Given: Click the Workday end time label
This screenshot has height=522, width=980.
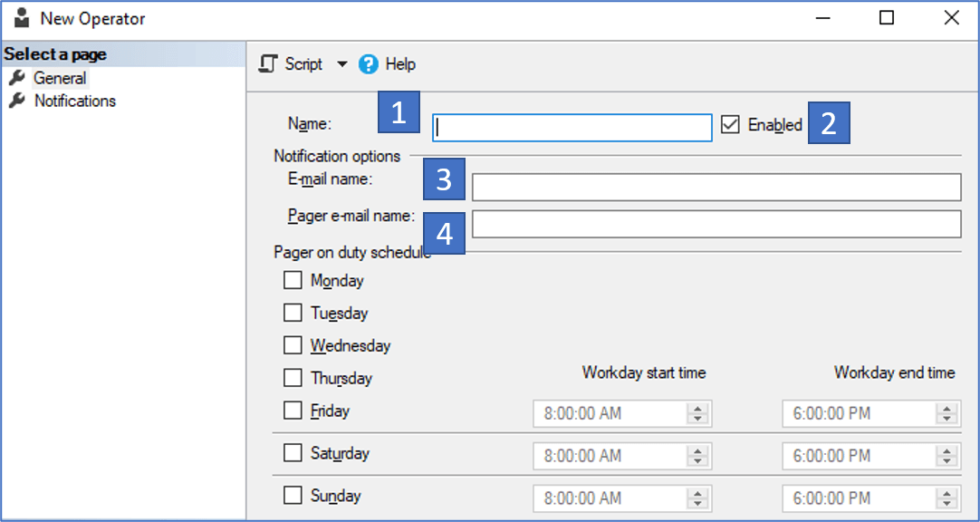Looking at the screenshot, I should click(x=894, y=372).
